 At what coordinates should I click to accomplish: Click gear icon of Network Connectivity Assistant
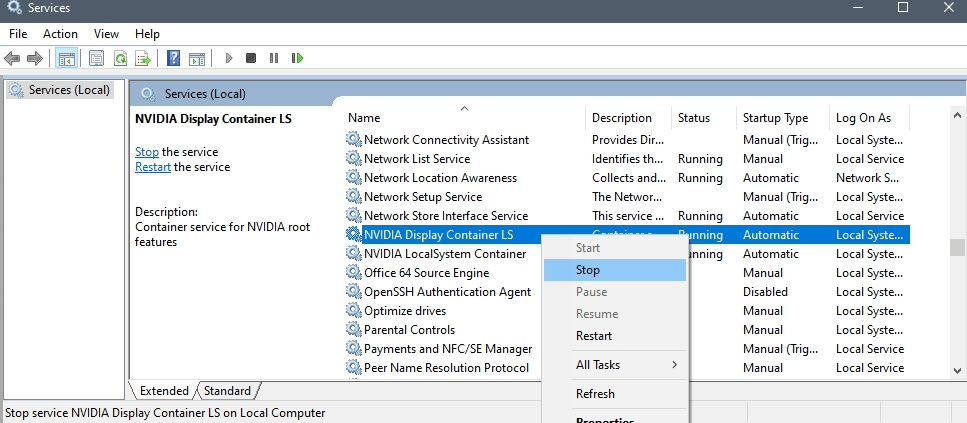[x=353, y=139]
